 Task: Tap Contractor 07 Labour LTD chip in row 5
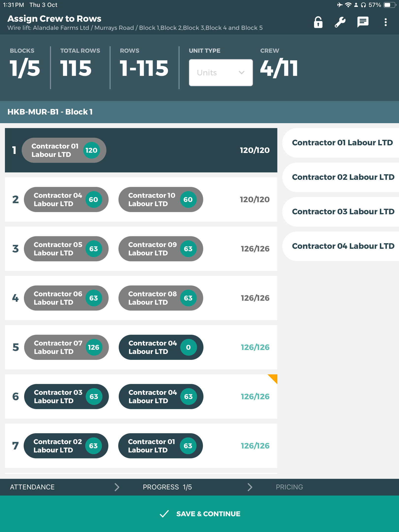[58, 347]
